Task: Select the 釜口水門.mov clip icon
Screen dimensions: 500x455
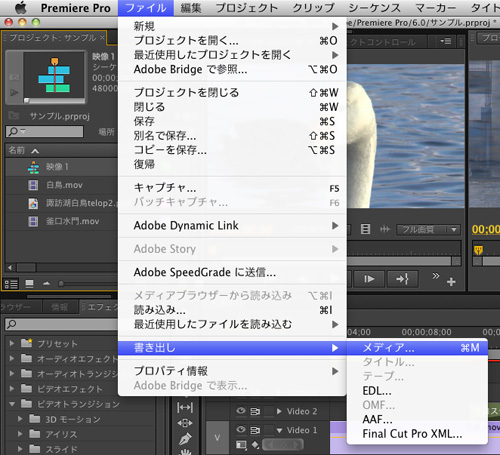Action: (x=33, y=221)
